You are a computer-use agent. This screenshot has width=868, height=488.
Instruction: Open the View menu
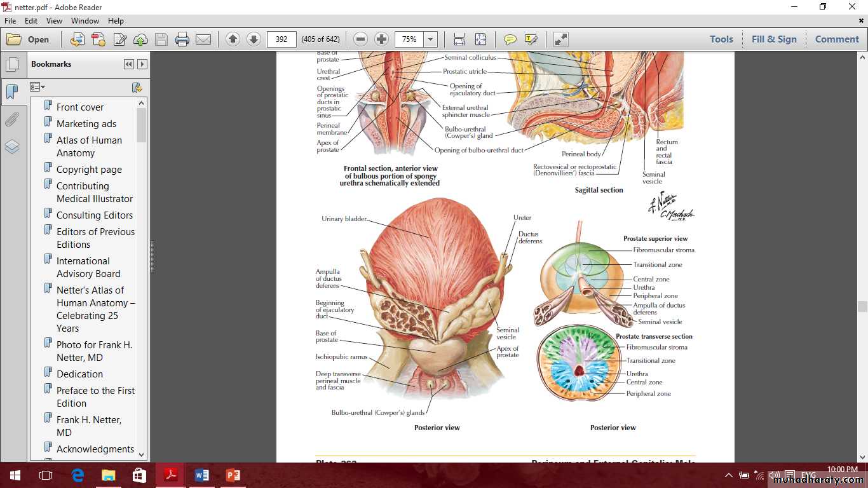[54, 21]
